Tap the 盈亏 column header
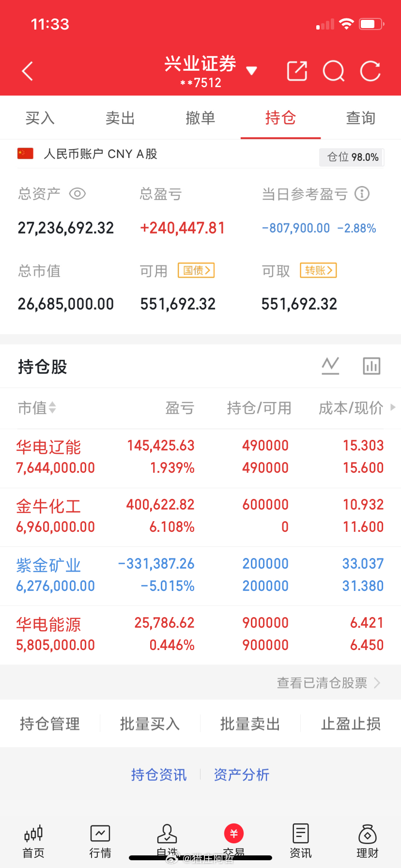Image resolution: width=401 pixels, height=868 pixels. pyautogui.click(x=180, y=408)
